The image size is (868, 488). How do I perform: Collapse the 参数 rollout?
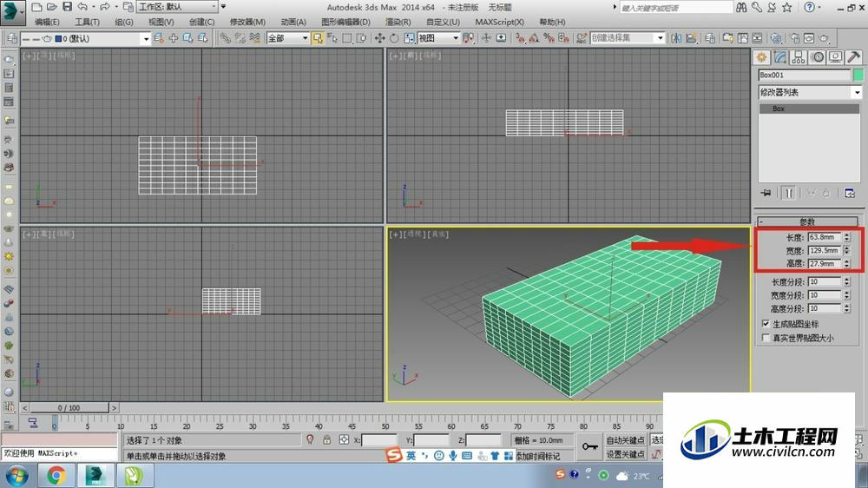(807, 221)
